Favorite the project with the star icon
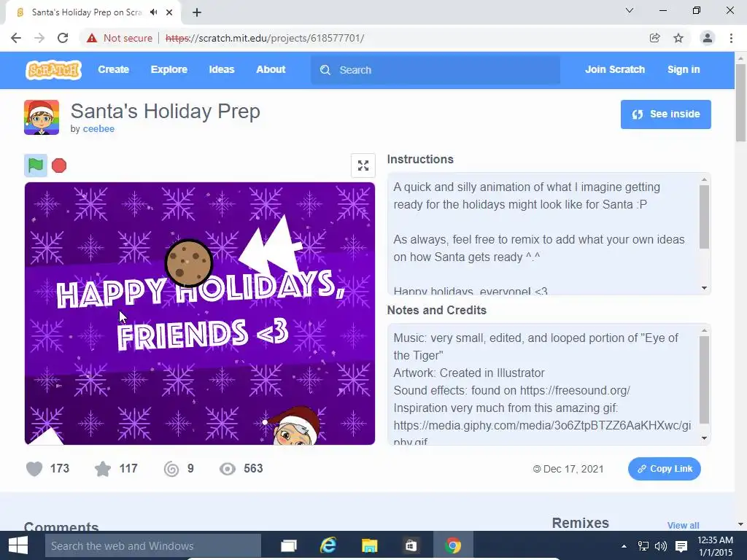Screen dimensions: 747x560 coord(102,469)
